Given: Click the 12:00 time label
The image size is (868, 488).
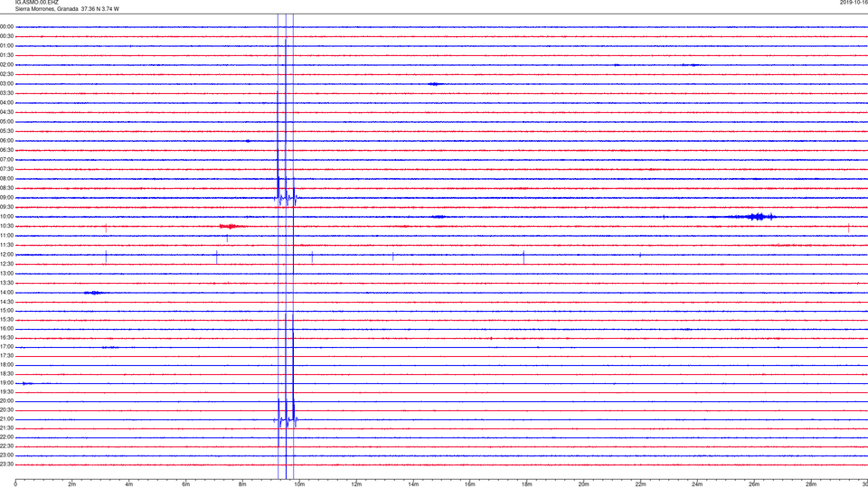Looking at the screenshot, I should 6,255.
